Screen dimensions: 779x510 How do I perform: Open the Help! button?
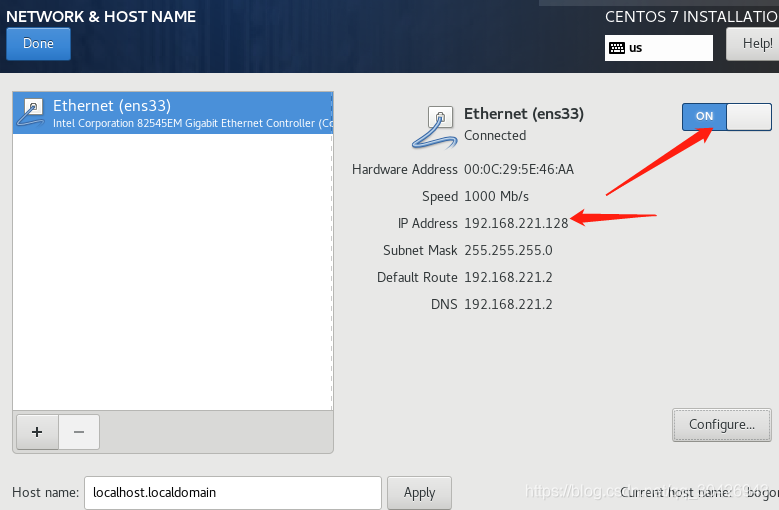click(753, 44)
